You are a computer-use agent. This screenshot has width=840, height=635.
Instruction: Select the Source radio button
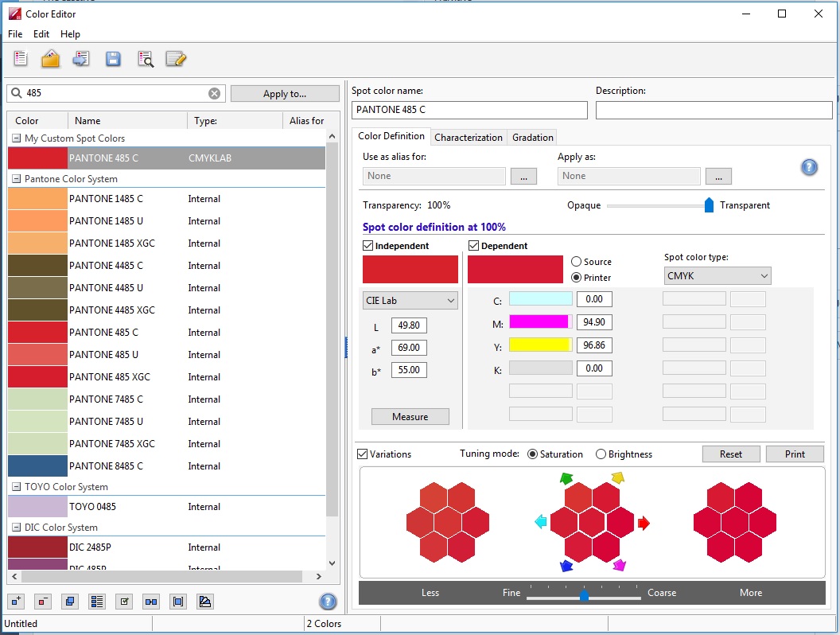coord(576,262)
